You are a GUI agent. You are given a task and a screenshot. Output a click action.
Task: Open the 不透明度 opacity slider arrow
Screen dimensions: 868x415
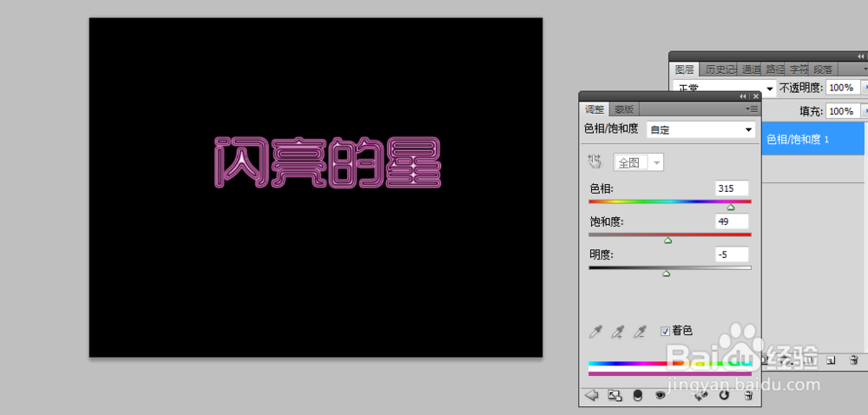(x=865, y=88)
